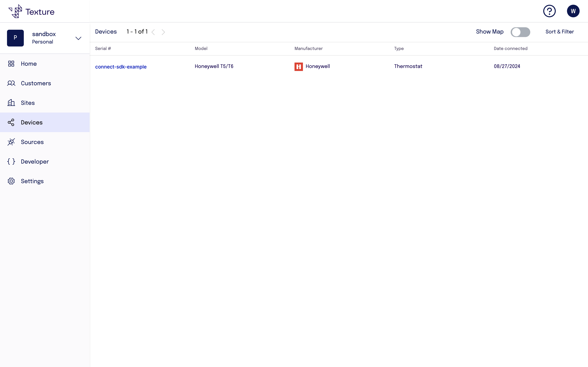Click the Settings gear icon
The height and width of the screenshot is (367, 588).
(11, 181)
